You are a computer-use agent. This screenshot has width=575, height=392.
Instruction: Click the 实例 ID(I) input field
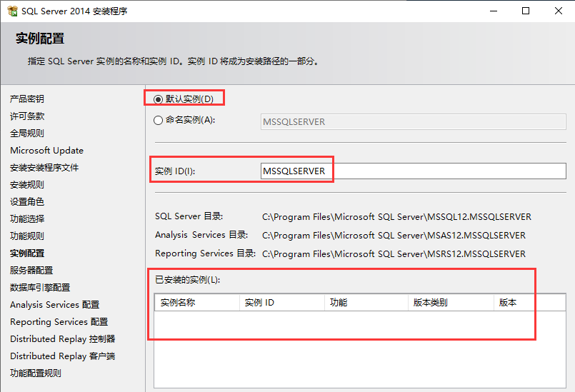[x=414, y=171]
